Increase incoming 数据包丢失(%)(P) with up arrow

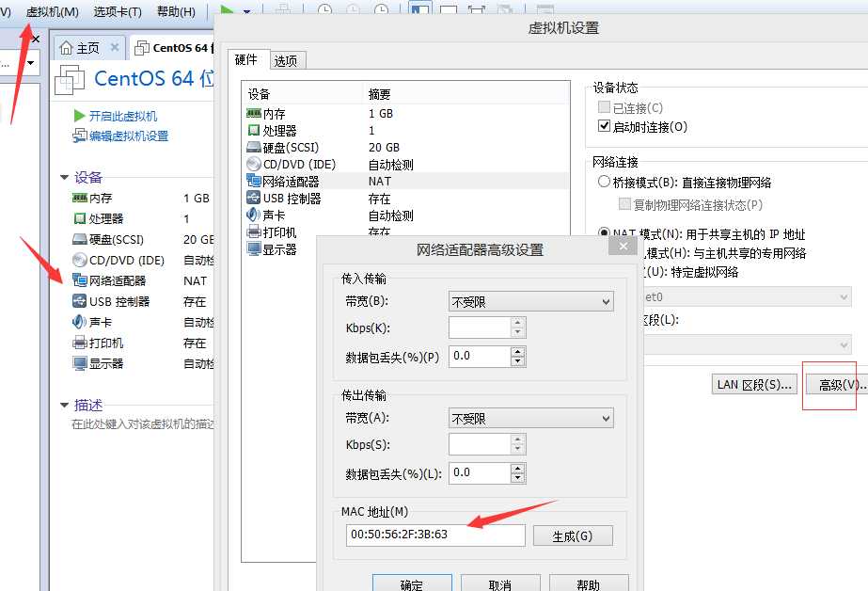pyautogui.click(x=517, y=352)
